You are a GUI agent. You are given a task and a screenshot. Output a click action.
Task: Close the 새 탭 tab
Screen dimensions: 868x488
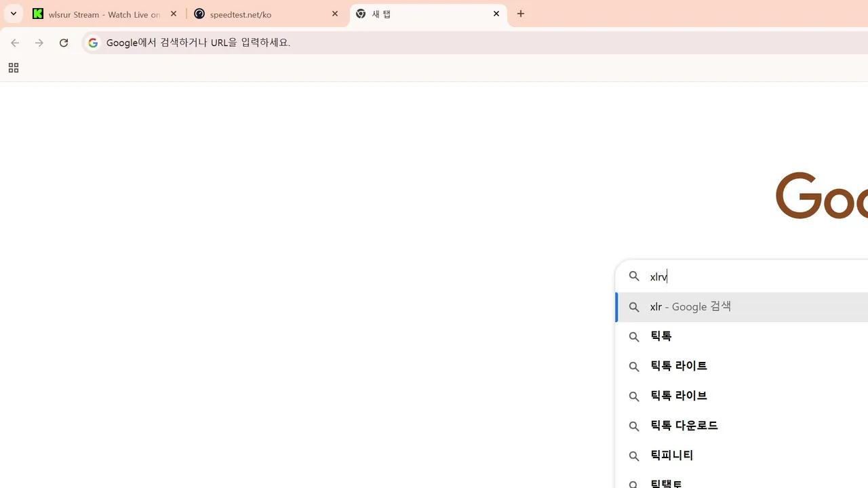click(496, 14)
